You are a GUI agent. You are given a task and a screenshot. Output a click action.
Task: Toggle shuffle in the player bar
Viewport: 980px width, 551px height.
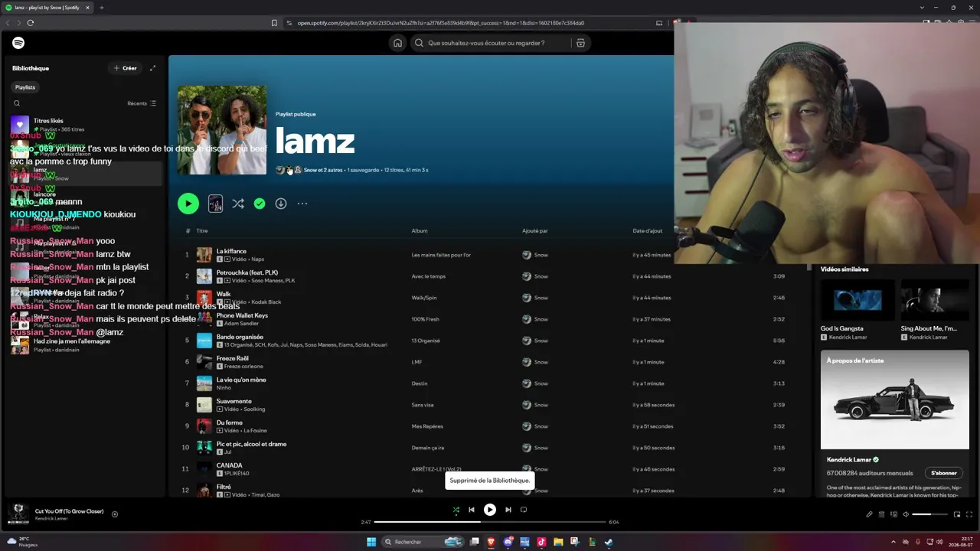tap(456, 510)
